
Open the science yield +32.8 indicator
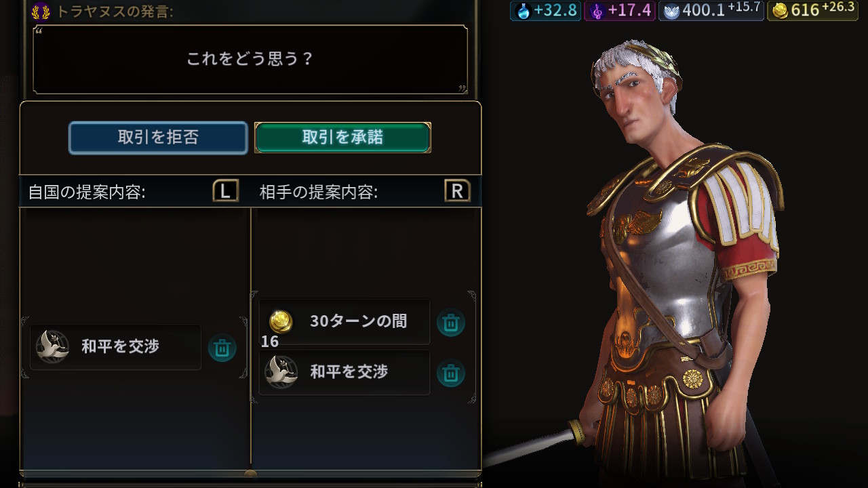pos(545,10)
